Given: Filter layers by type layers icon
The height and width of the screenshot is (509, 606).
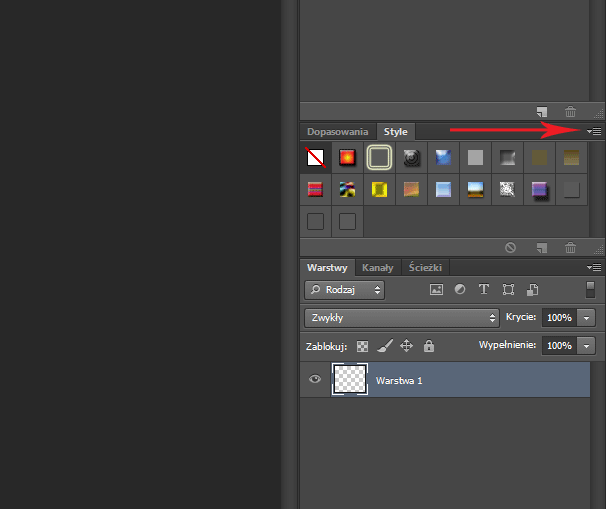Looking at the screenshot, I should (x=483, y=289).
